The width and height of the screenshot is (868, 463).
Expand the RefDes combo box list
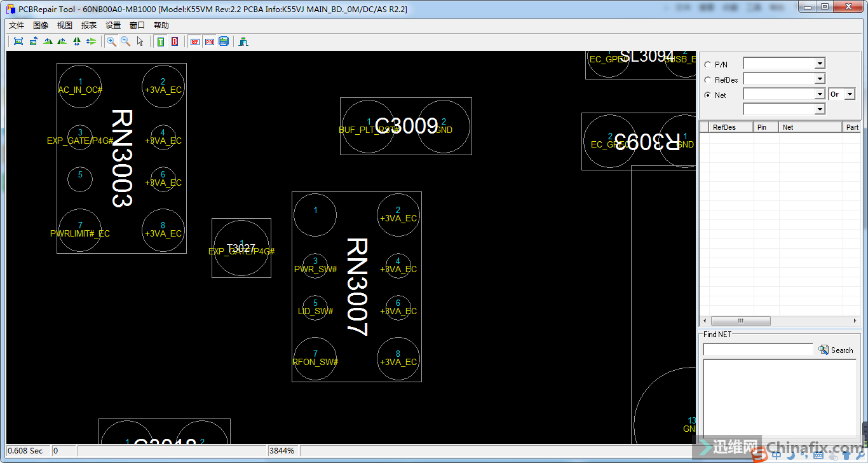820,79
